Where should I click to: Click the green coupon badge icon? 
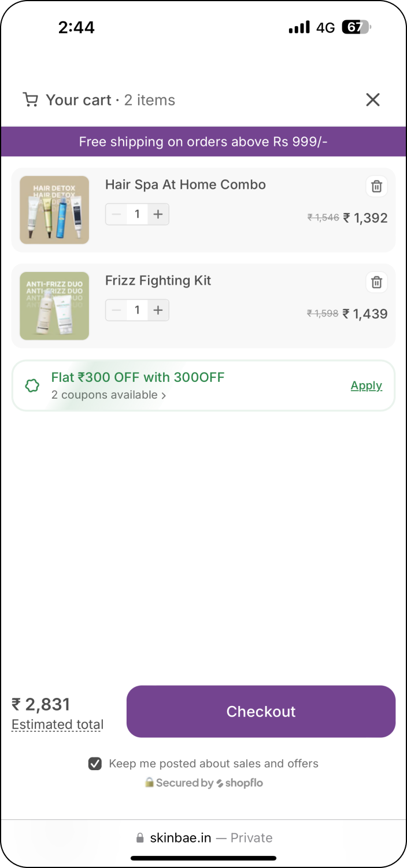(32, 386)
